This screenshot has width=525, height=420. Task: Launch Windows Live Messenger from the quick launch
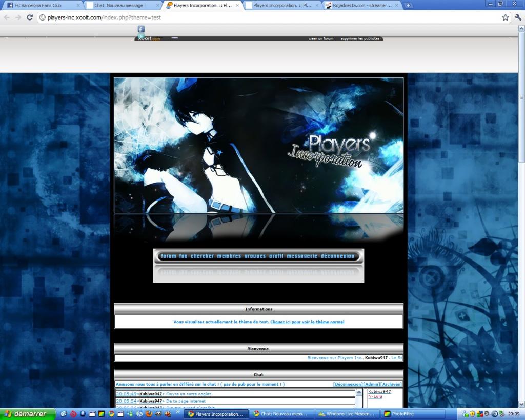[x=130, y=414]
